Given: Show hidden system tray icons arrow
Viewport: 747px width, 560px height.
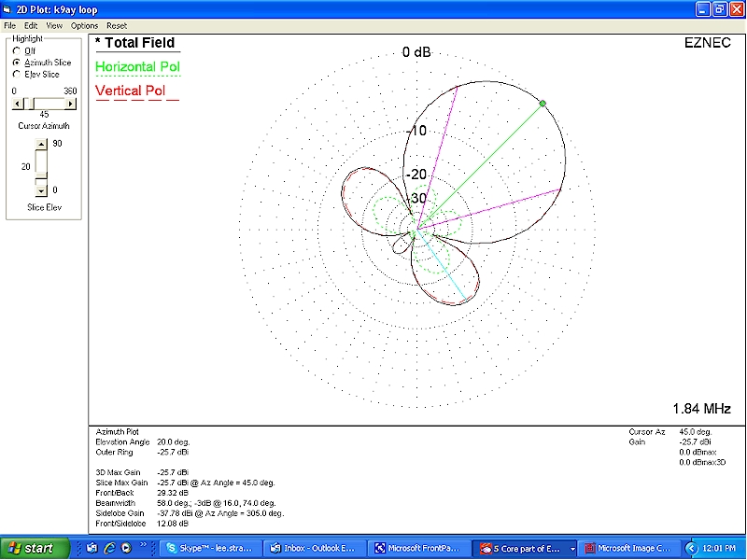Looking at the screenshot, I should tap(692, 548).
